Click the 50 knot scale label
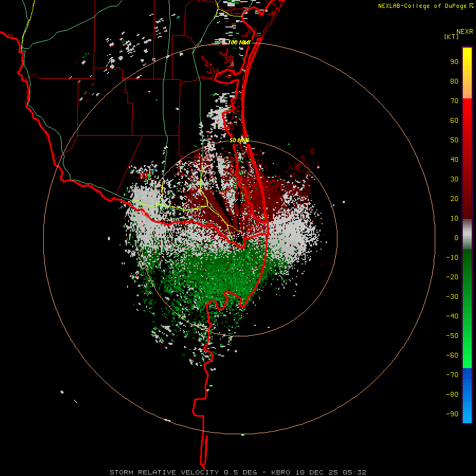This screenshot has height=476, width=476. tap(454, 140)
